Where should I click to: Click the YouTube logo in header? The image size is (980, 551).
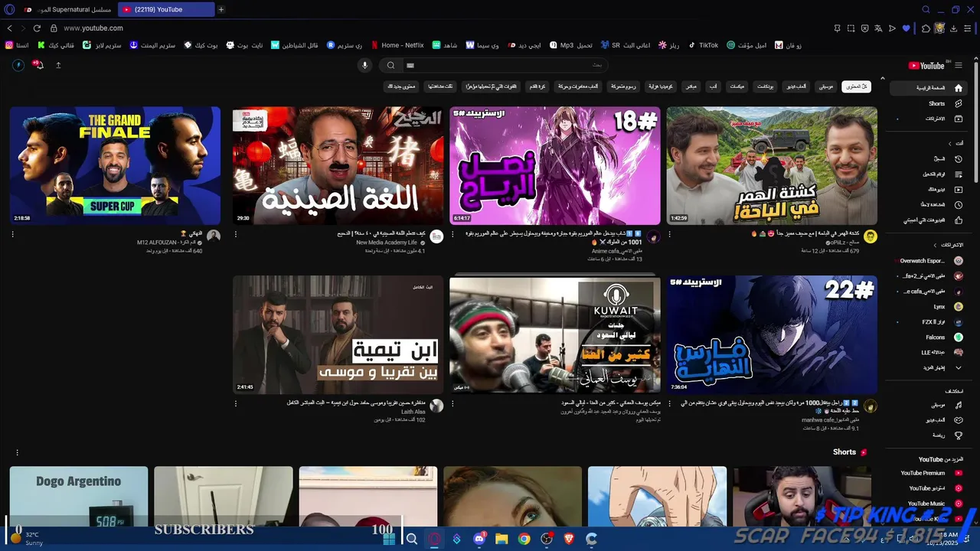(x=926, y=66)
